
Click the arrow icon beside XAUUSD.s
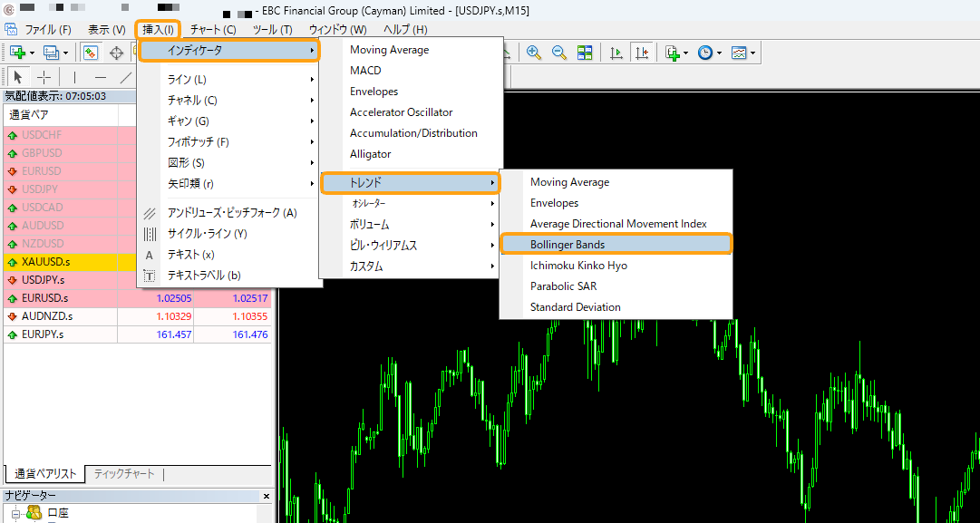[x=12, y=262]
